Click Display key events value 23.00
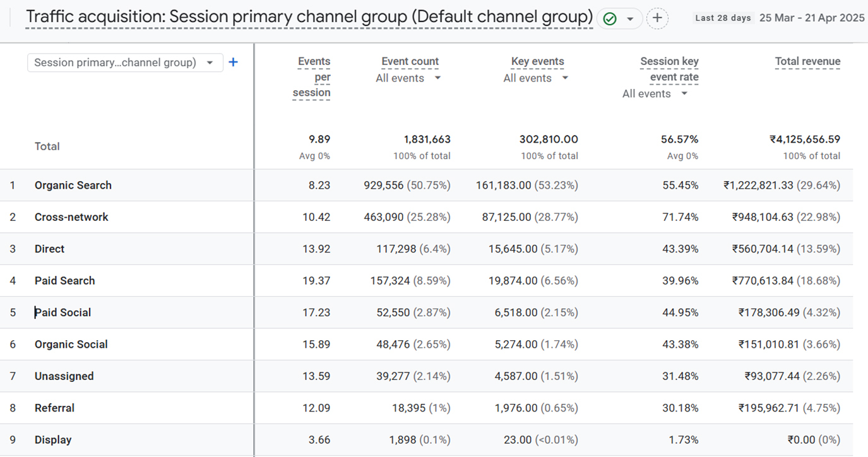 point(519,440)
